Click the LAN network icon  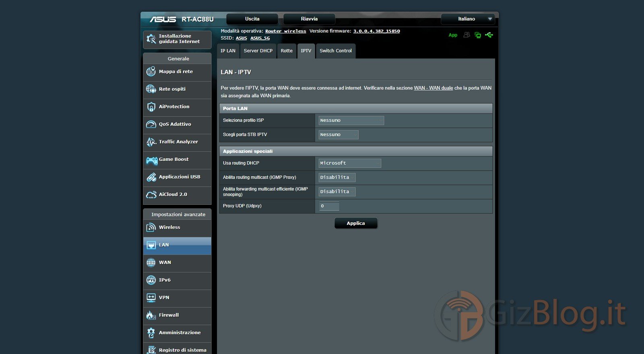pyautogui.click(x=151, y=245)
